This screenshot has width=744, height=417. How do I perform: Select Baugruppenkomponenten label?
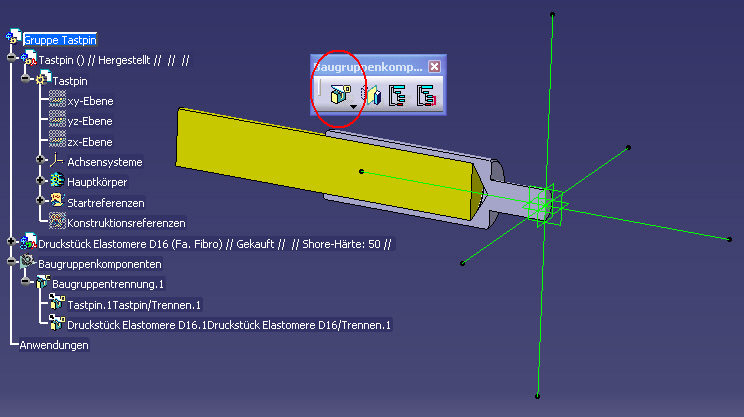tap(100, 264)
